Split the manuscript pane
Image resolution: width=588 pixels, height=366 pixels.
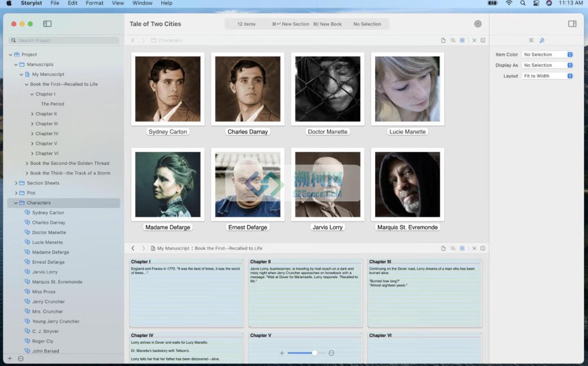coord(483,248)
